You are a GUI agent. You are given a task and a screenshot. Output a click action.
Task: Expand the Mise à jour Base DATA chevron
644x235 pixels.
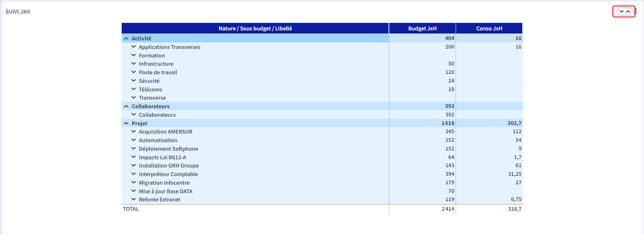[x=133, y=191]
